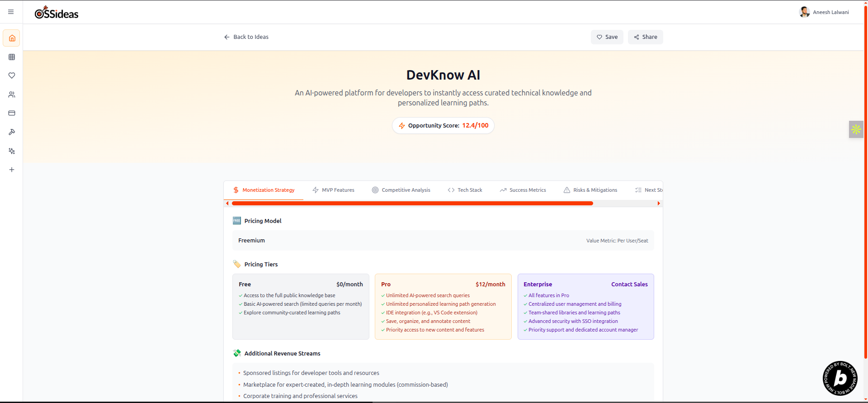
Task: Click Contact Sales in Enterprise tier
Action: [629, 284]
